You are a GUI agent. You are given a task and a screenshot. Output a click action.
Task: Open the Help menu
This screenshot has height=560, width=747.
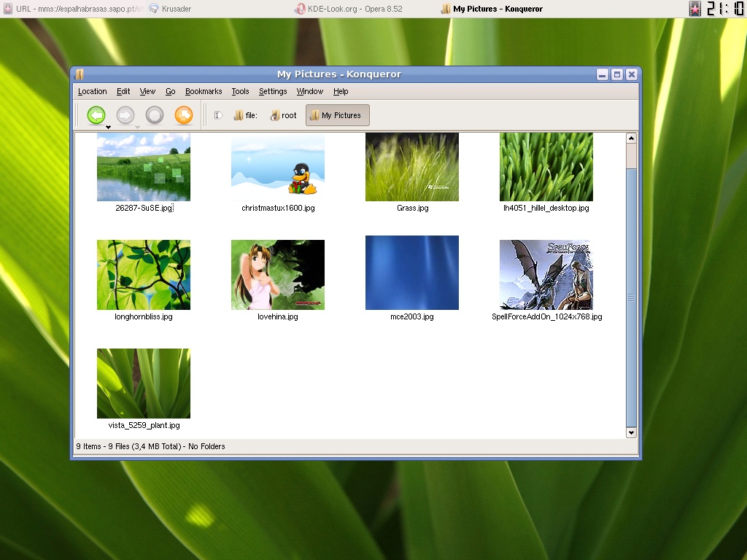click(341, 91)
